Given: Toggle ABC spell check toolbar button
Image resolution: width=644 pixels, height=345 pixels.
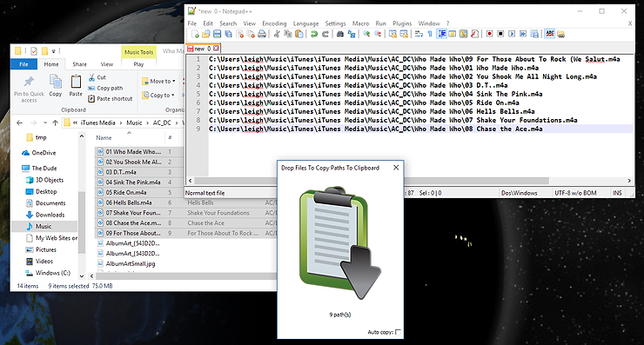Looking at the screenshot, I should tap(549, 34).
